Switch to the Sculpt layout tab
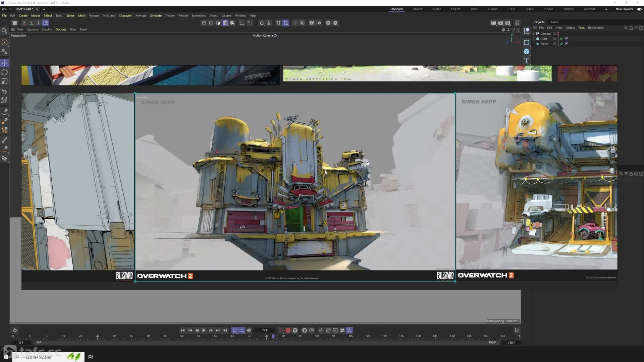 coord(436,9)
